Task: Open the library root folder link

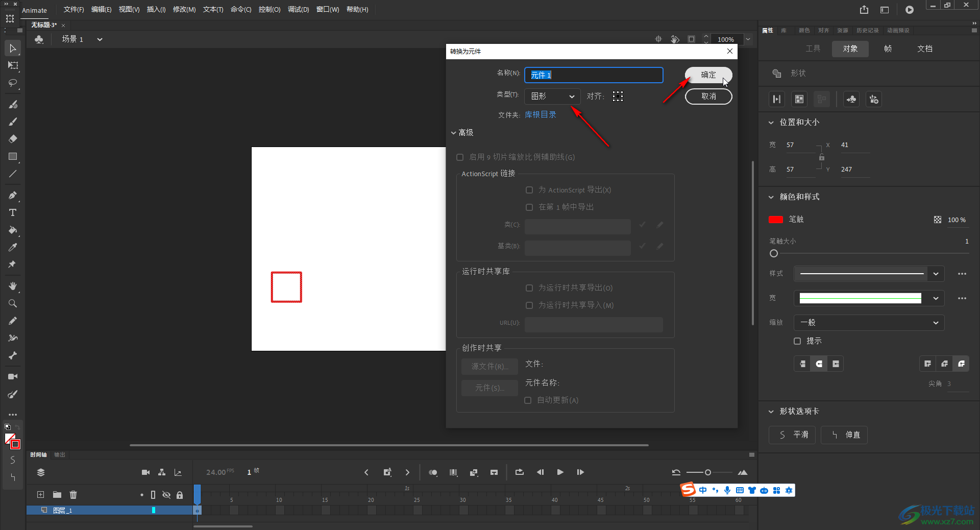Action: pos(540,115)
